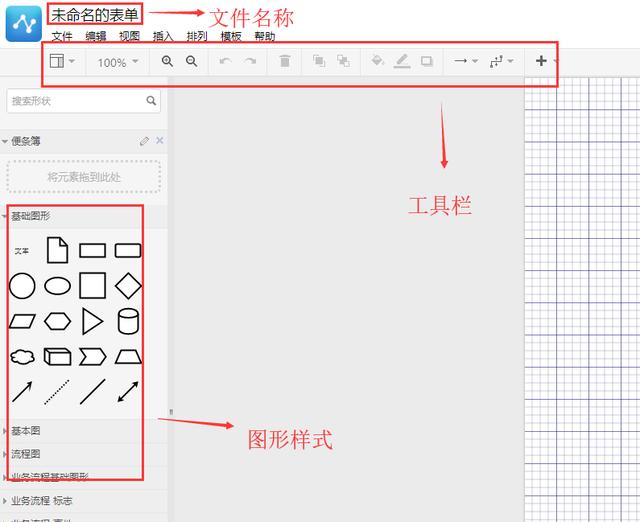This screenshot has width=640, height=522.
Task: Select the circle shape
Action: [x=22, y=286]
